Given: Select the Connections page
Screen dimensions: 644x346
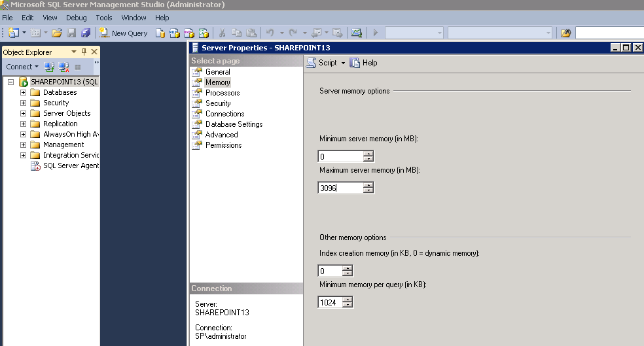Looking at the screenshot, I should [225, 114].
